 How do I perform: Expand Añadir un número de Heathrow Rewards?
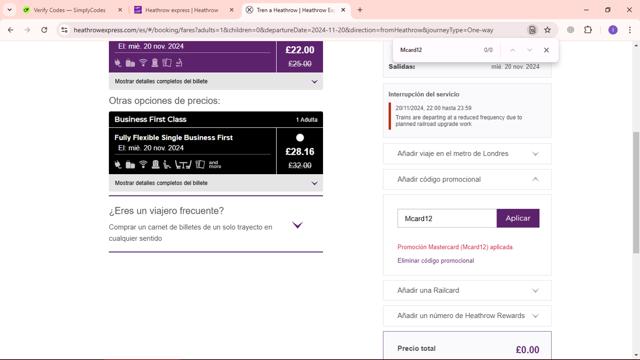point(467,316)
